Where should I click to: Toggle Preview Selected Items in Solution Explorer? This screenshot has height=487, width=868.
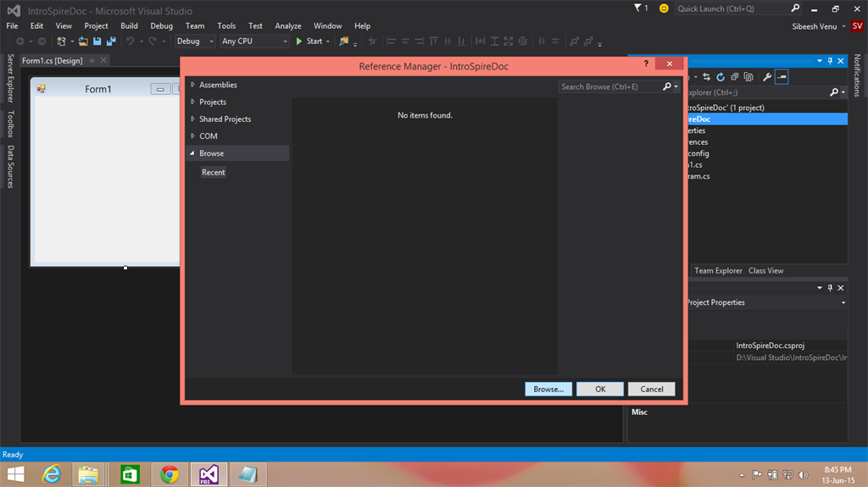click(782, 77)
